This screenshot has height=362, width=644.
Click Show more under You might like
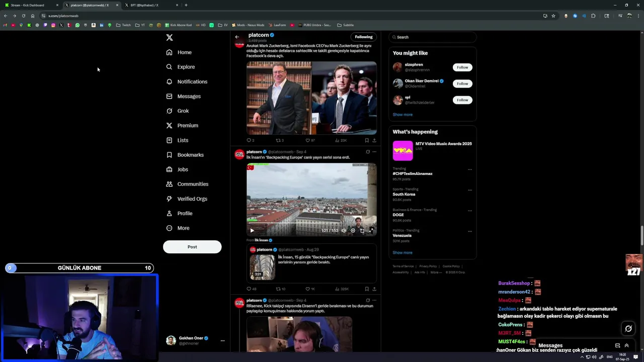click(403, 115)
